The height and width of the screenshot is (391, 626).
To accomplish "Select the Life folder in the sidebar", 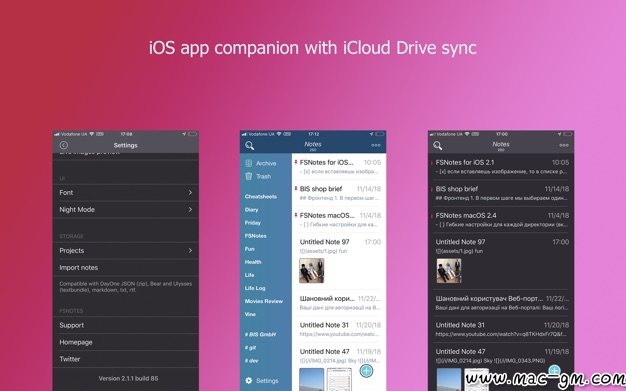I will point(250,275).
